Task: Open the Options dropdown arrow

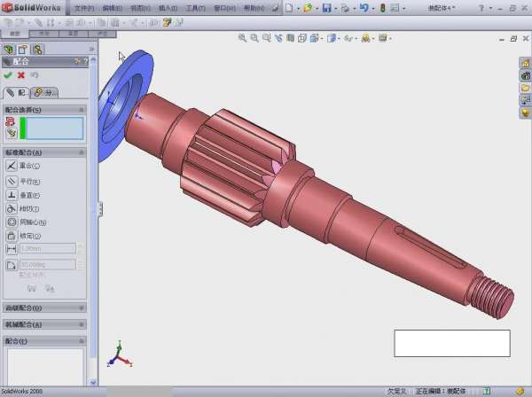Action: tap(403, 8)
